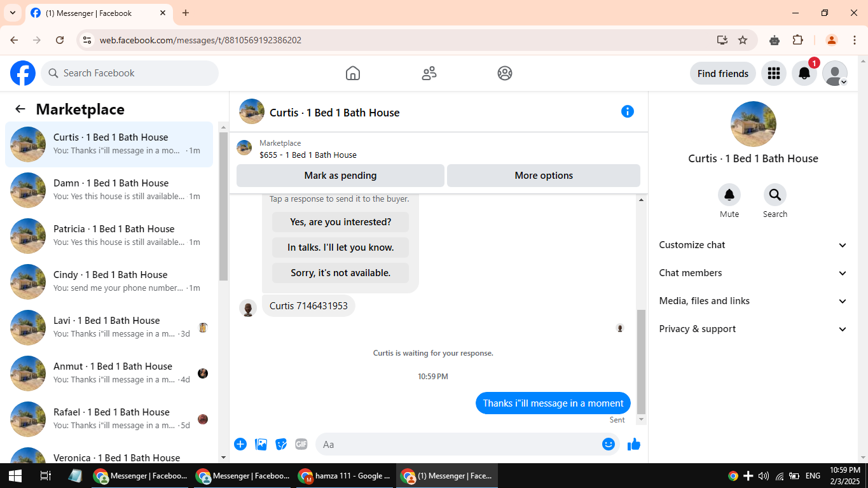Screen dimensions: 868x488
Task: Open the Facebook menu grid icon
Action: (x=774, y=73)
